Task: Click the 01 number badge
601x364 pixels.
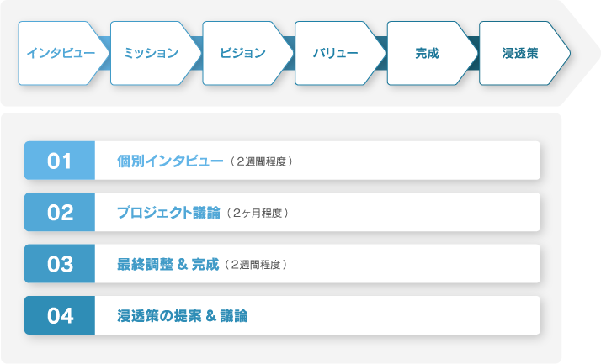Action: point(60,161)
